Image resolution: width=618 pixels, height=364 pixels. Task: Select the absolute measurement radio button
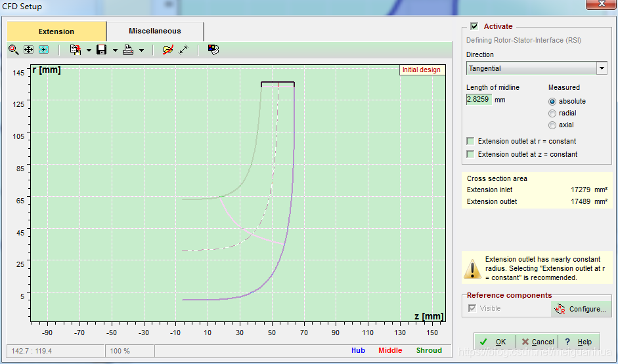pyautogui.click(x=552, y=102)
